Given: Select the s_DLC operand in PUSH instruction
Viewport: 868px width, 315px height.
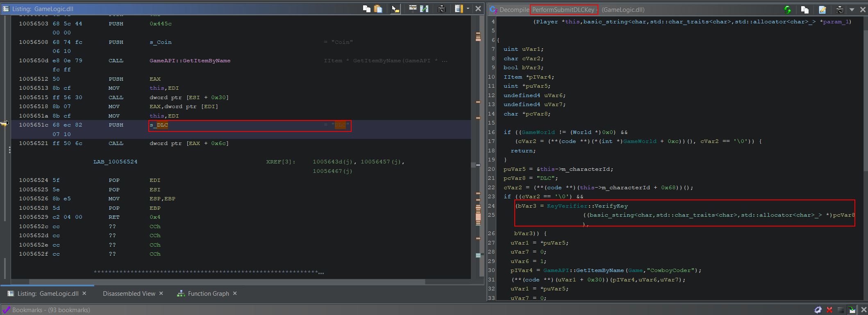Looking at the screenshot, I should pos(159,125).
